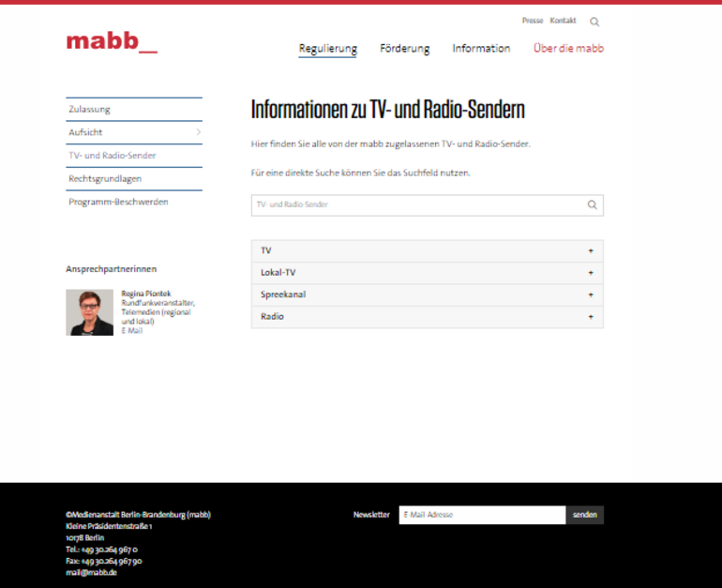Click the newsletter senden button
This screenshot has width=722, height=588.
pos(585,515)
